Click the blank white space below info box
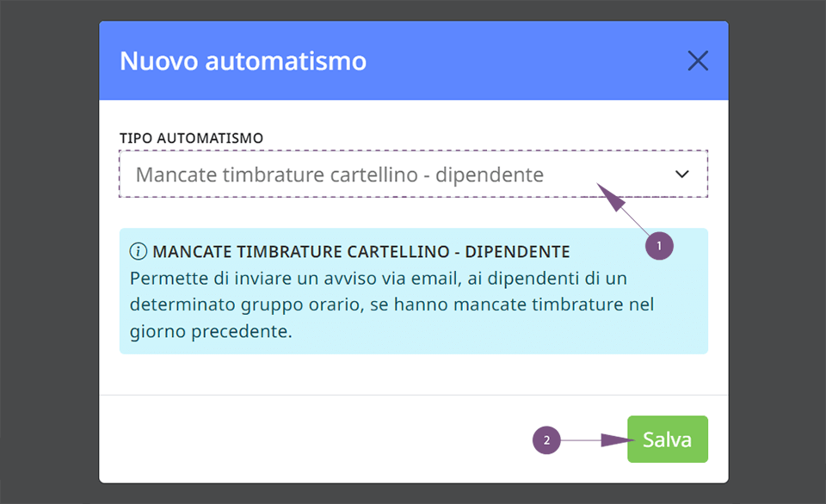826x504 pixels. [x=414, y=374]
